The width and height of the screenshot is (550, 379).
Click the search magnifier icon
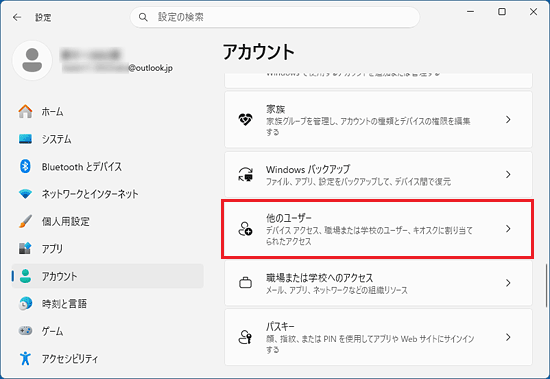[143, 17]
